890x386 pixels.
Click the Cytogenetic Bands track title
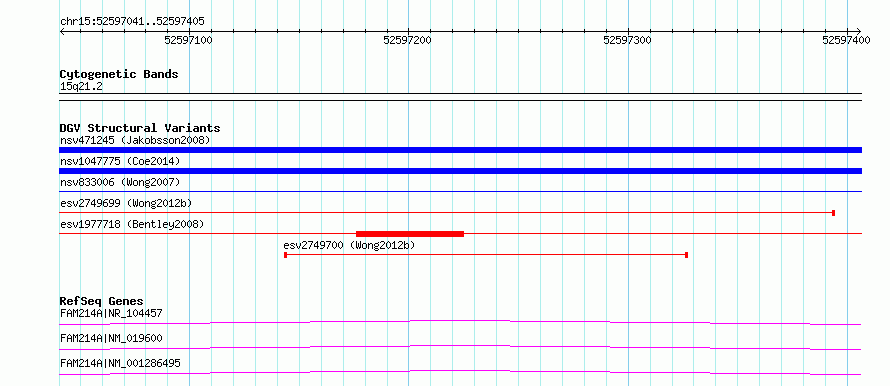(119, 74)
